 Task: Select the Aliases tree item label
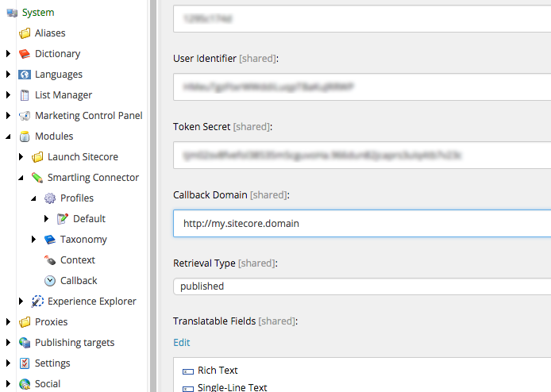(50, 33)
